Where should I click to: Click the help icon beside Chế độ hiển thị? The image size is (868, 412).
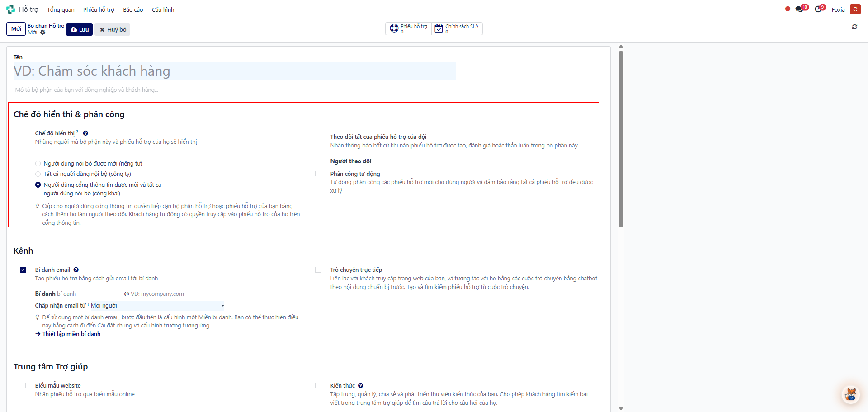(x=85, y=133)
